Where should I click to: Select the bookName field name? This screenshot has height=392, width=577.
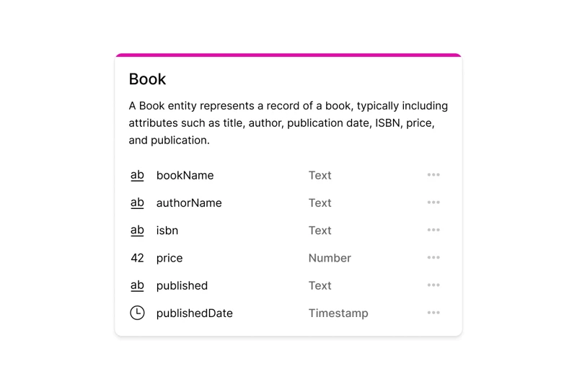pos(185,175)
